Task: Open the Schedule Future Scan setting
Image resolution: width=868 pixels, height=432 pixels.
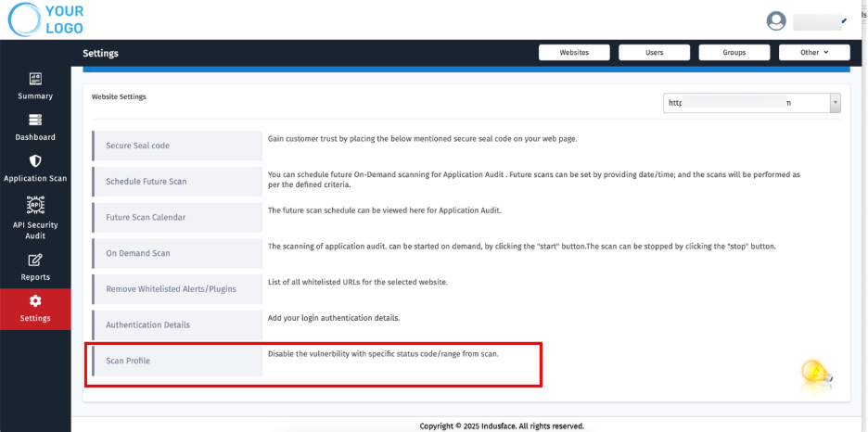Action: 177,182
